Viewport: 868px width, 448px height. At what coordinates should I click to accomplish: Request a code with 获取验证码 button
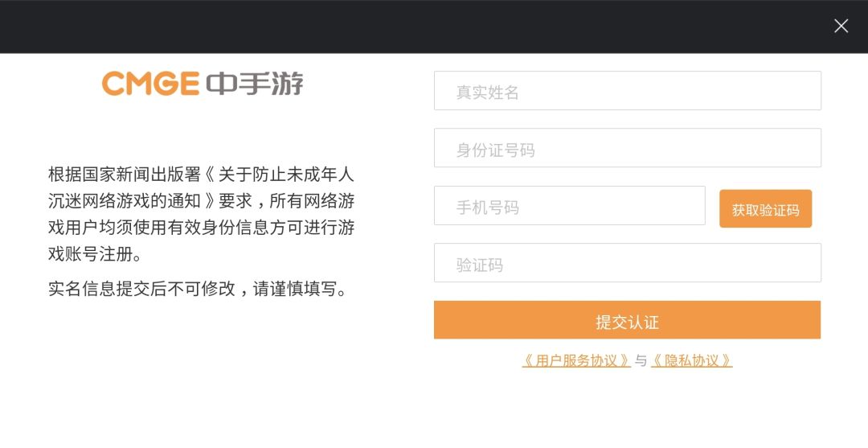click(x=766, y=209)
